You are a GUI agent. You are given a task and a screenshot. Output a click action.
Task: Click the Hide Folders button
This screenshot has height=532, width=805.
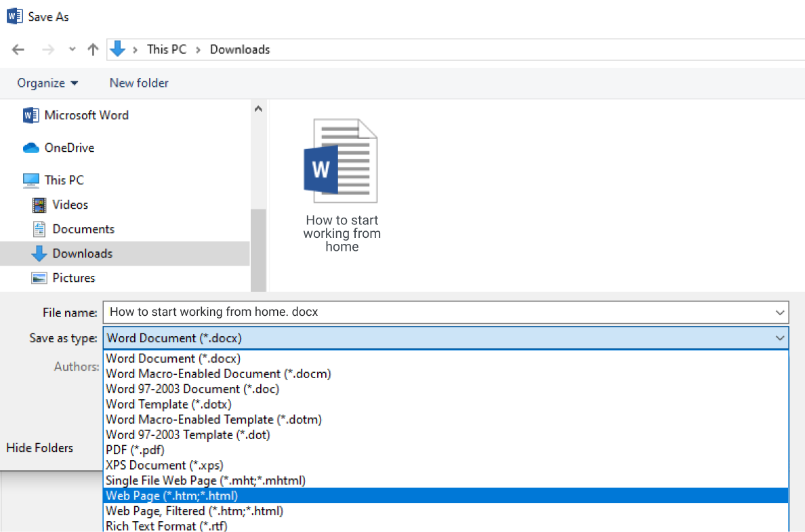39,447
